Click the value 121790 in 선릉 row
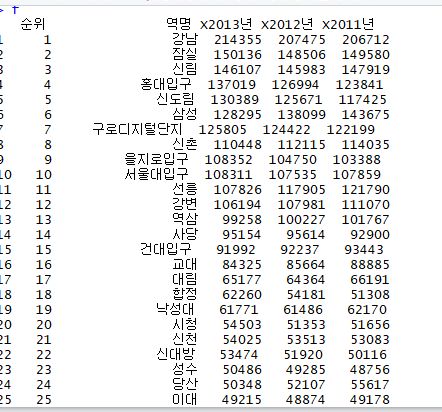This screenshot has width=442, height=412. (x=366, y=190)
